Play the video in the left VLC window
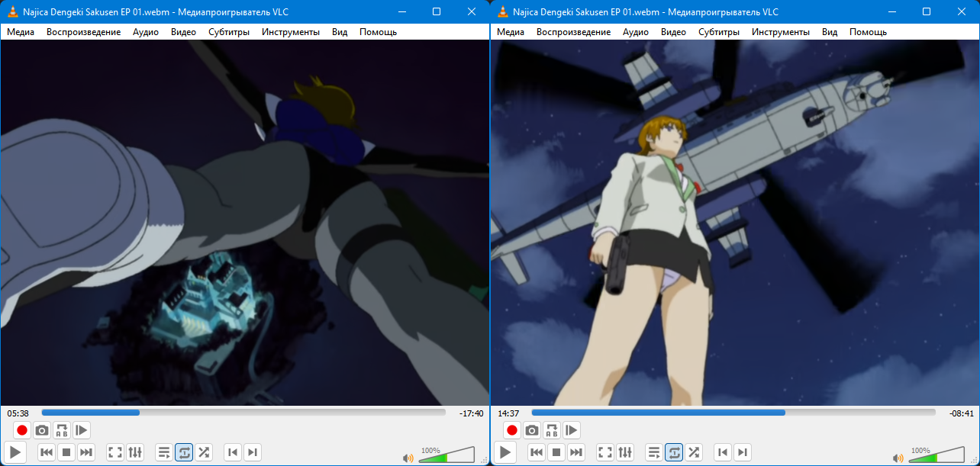980x466 pixels. [15, 452]
